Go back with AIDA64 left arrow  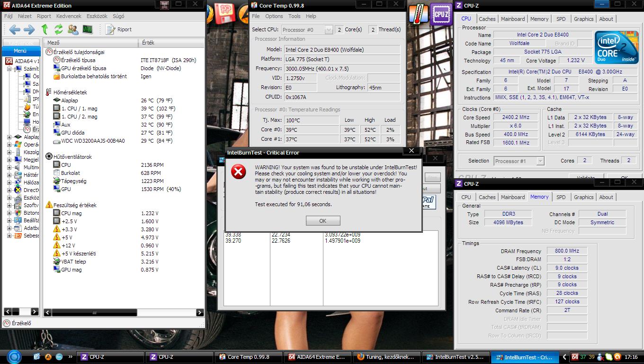pos(15,29)
